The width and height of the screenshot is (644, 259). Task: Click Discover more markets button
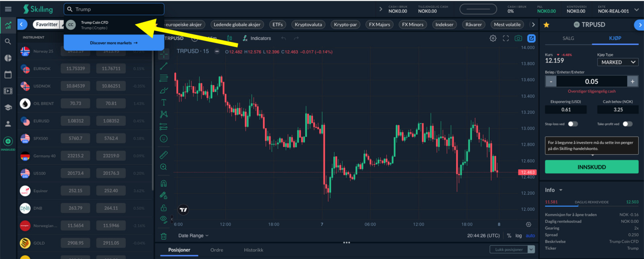114,43
